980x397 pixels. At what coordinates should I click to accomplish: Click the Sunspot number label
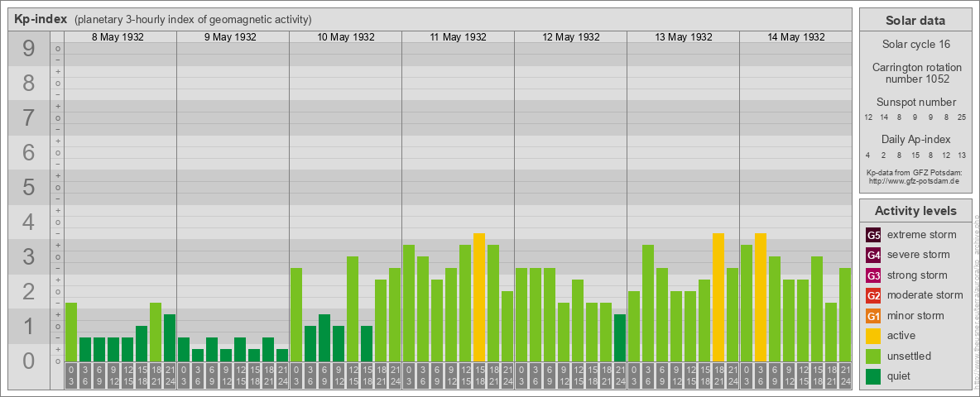915,103
